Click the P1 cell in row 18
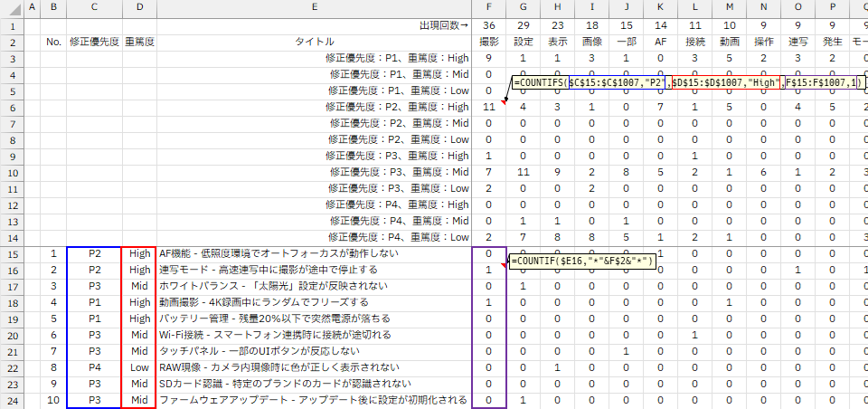Image resolution: width=868 pixels, height=409 pixels. click(94, 302)
